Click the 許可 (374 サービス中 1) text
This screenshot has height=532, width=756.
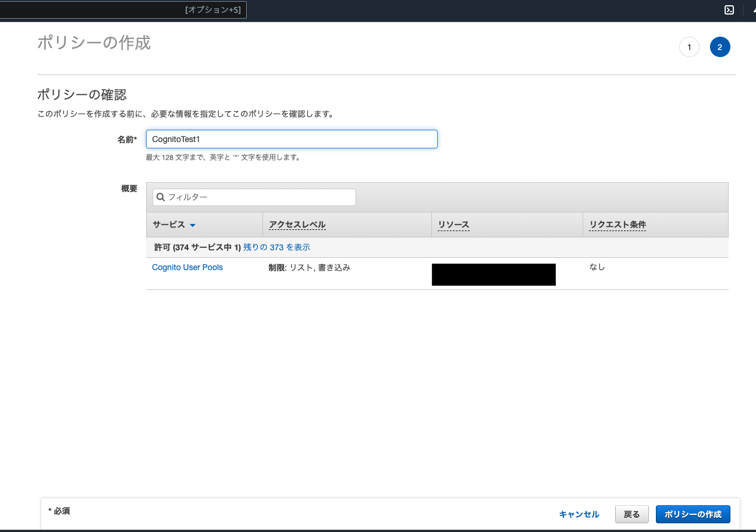point(197,247)
